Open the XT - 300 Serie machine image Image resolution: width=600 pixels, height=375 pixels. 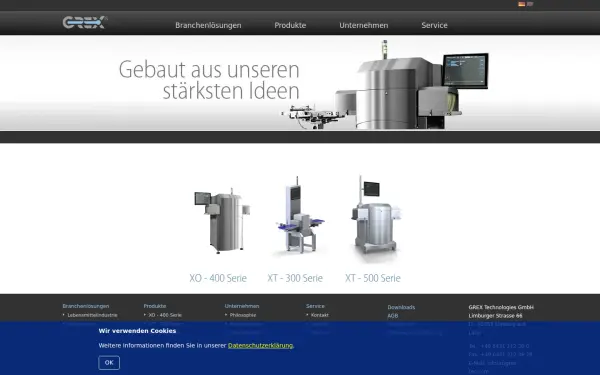[x=300, y=215]
